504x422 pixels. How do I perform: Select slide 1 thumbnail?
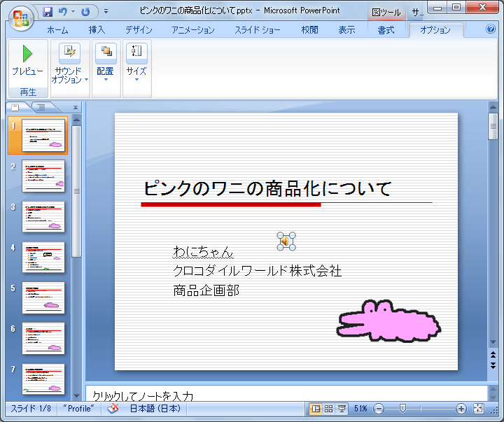click(x=43, y=136)
